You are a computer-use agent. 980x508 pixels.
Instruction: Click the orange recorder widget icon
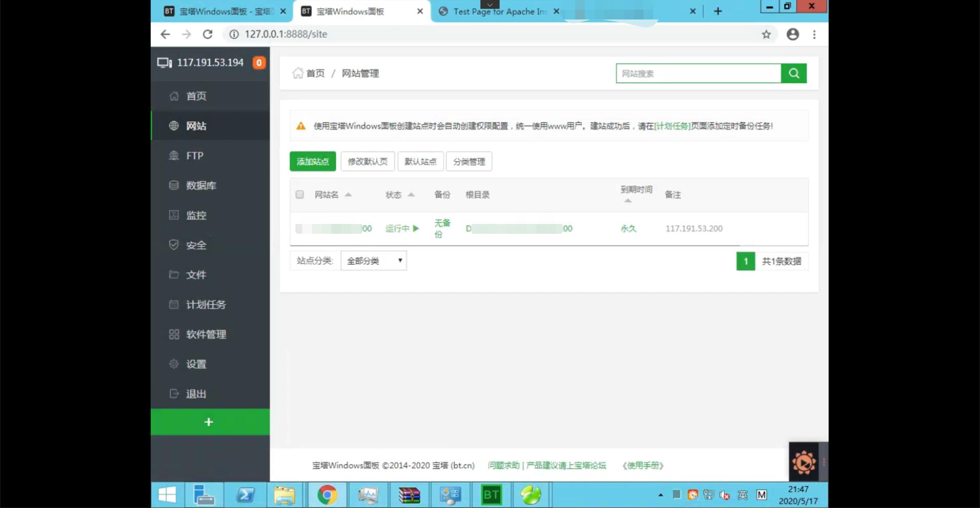pyautogui.click(x=804, y=462)
